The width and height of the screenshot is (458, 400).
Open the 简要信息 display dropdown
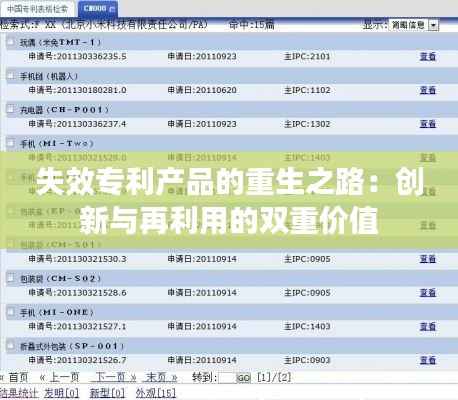pyautogui.click(x=433, y=25)
